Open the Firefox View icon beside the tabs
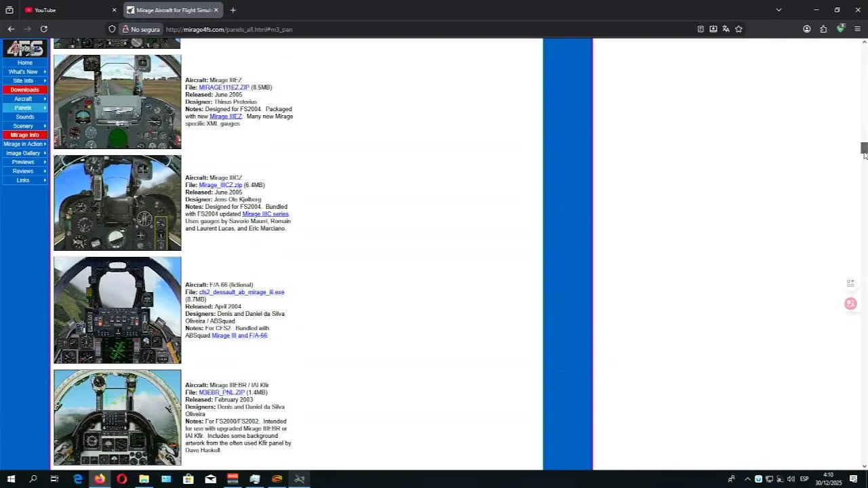This screenshot has height=488, width=868. pyautogui.click(x=9, y=10)
